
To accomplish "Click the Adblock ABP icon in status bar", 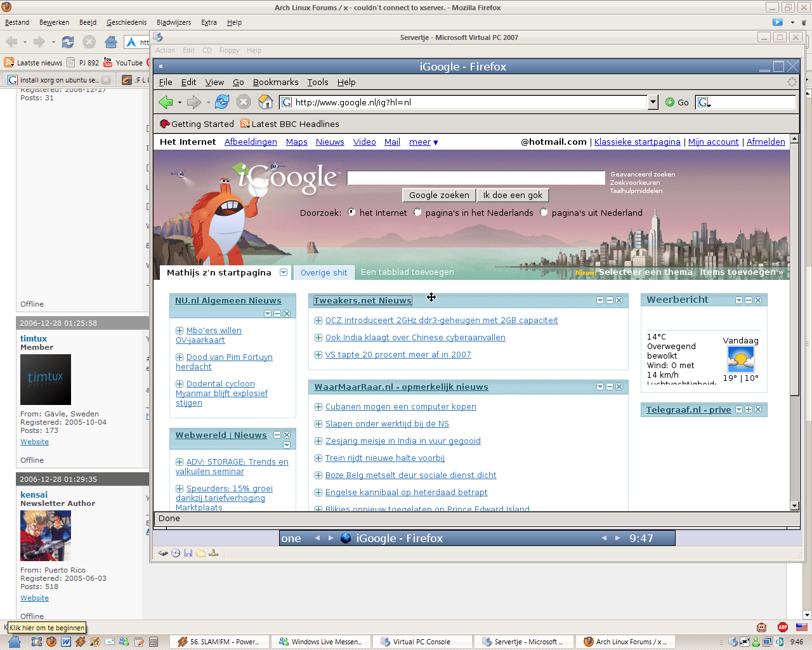I will [783, 627].
